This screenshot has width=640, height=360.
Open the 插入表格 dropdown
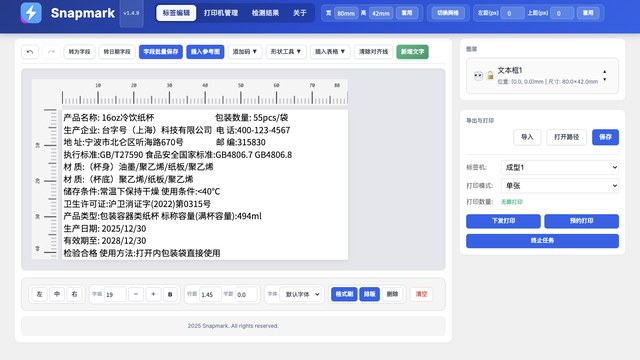click(330, 52)
